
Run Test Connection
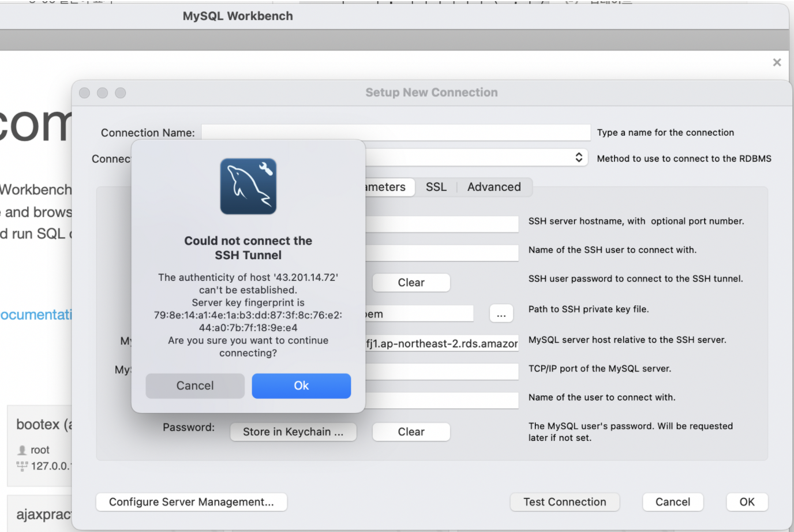pos(565,502)
